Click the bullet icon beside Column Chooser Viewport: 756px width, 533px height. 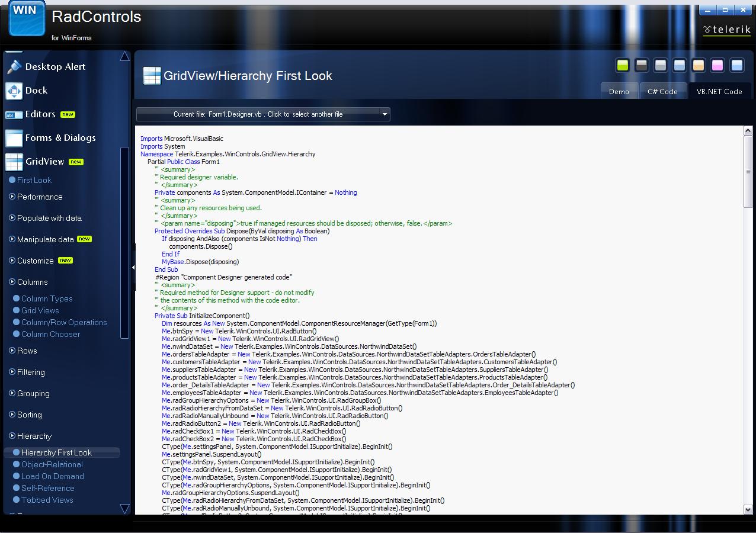tap(17, 334)
